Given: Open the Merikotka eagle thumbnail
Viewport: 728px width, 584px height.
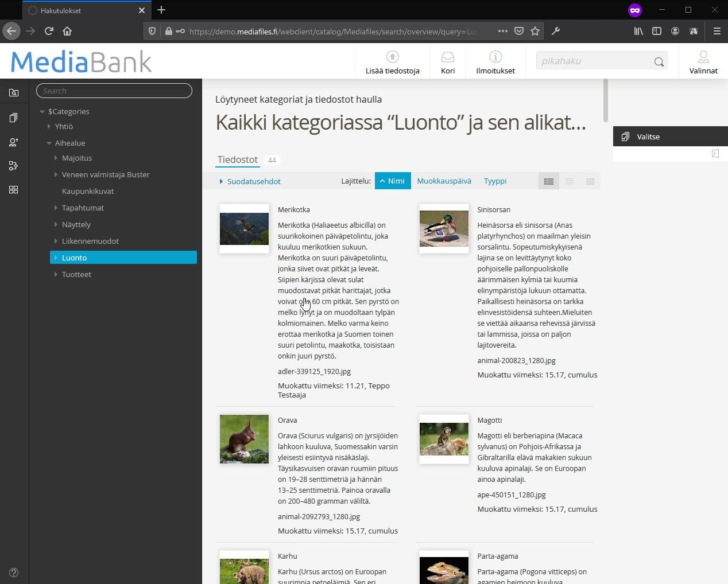Looking at the screenshot, I should tap(244, 229).
